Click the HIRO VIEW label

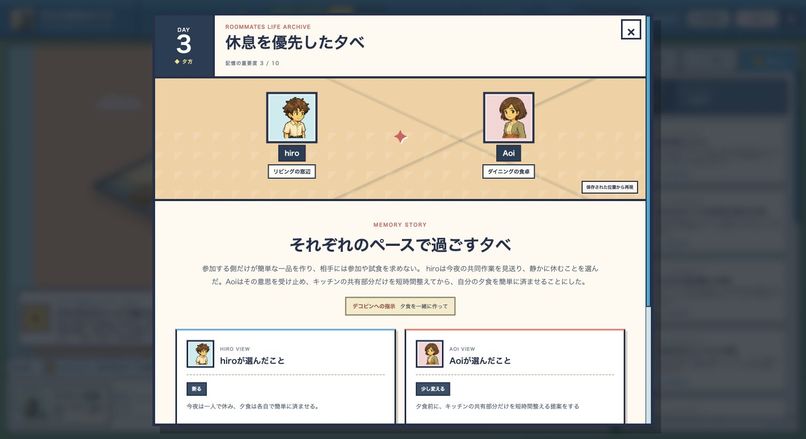point(234,349)
